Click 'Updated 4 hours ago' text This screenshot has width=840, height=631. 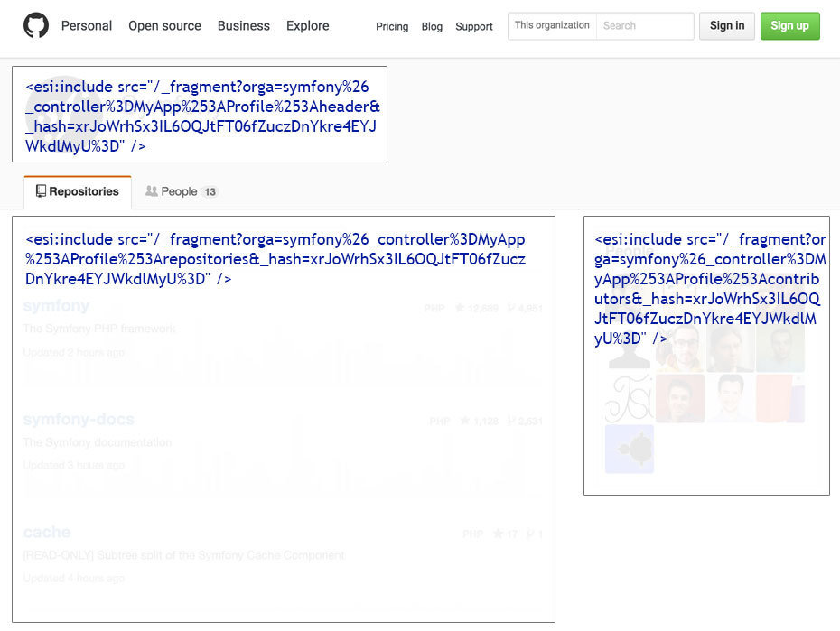(74, 578)
